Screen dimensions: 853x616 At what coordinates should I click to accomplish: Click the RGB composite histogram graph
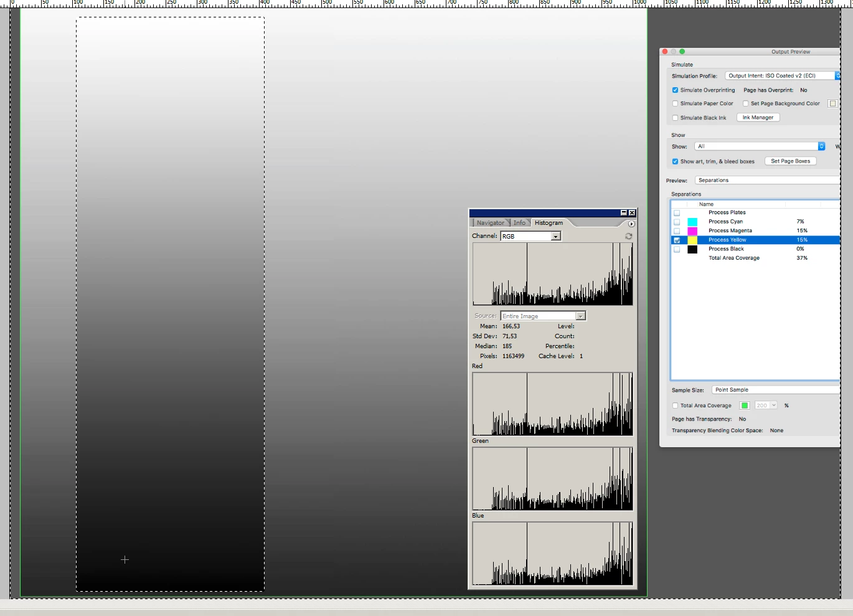pos(552,274)
